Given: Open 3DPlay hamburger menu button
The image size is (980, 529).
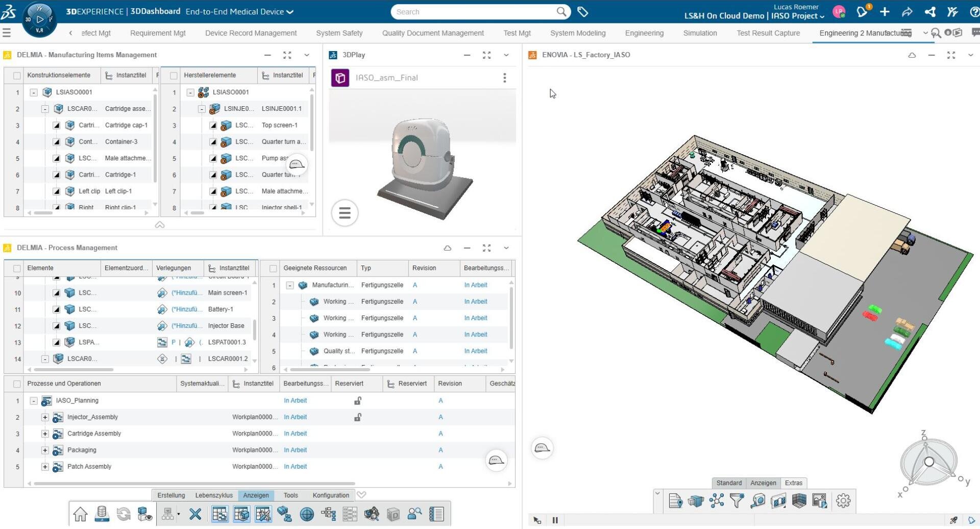Looking at the screenshot, I should [x=345, y=213].
